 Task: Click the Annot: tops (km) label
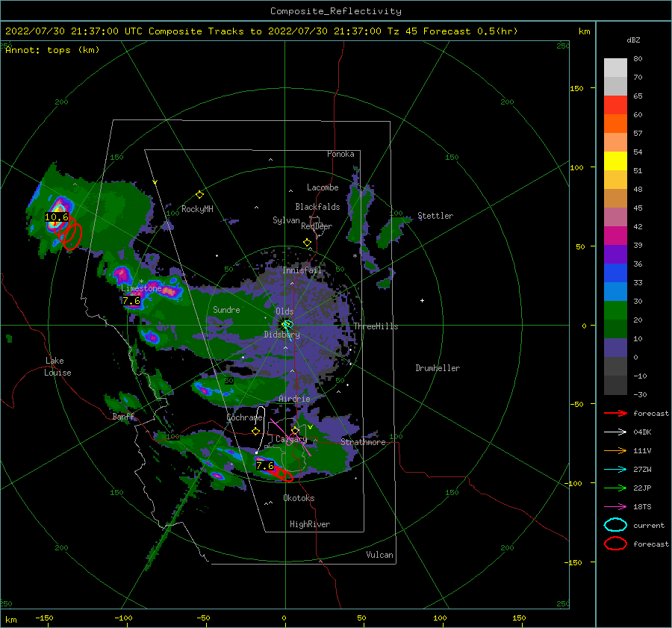[52, 50]
